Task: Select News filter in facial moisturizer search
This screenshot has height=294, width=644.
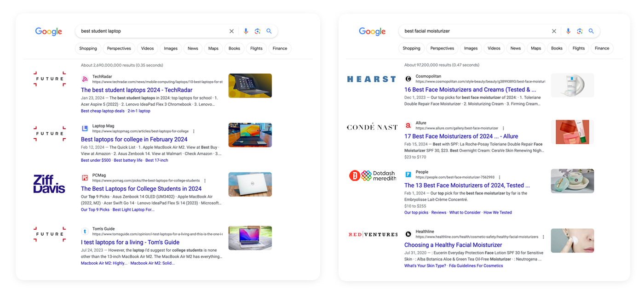Action: point(516,48)
